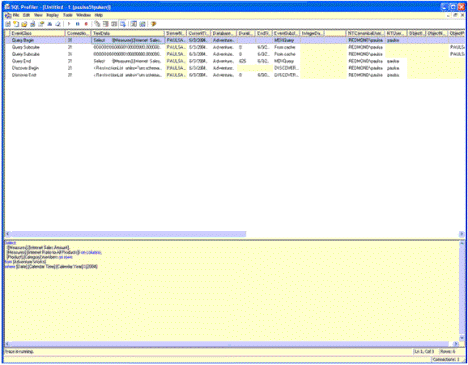
Task: Click the 'Ln 1, Col 3' status indicator
Action: coord(424,351)
